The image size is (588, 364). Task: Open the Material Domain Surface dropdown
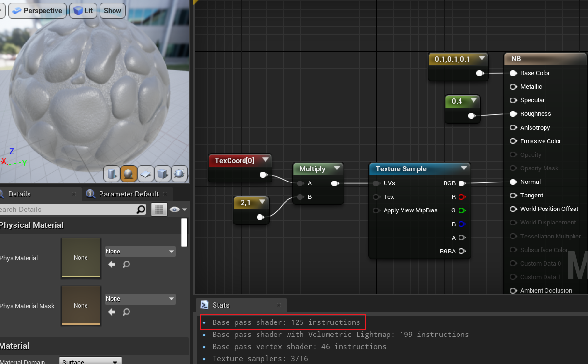[x=90, y=361]
